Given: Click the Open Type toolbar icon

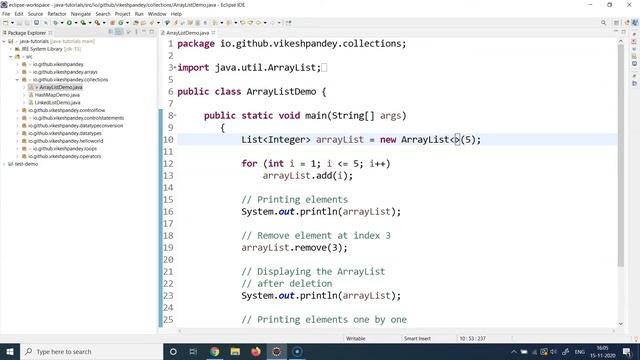Looking at the screenshot, I should click(136, 23).
